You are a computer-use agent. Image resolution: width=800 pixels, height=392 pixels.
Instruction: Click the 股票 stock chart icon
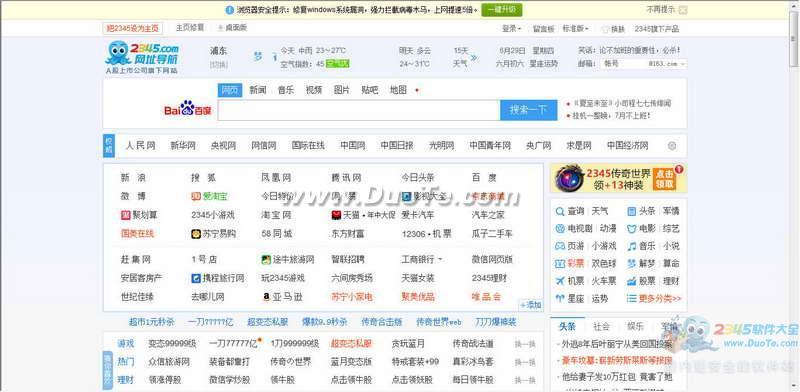tap(632, 281)
